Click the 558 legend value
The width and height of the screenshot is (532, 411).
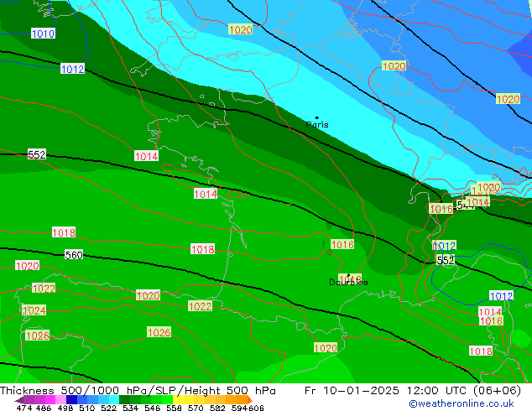point(174,408)
